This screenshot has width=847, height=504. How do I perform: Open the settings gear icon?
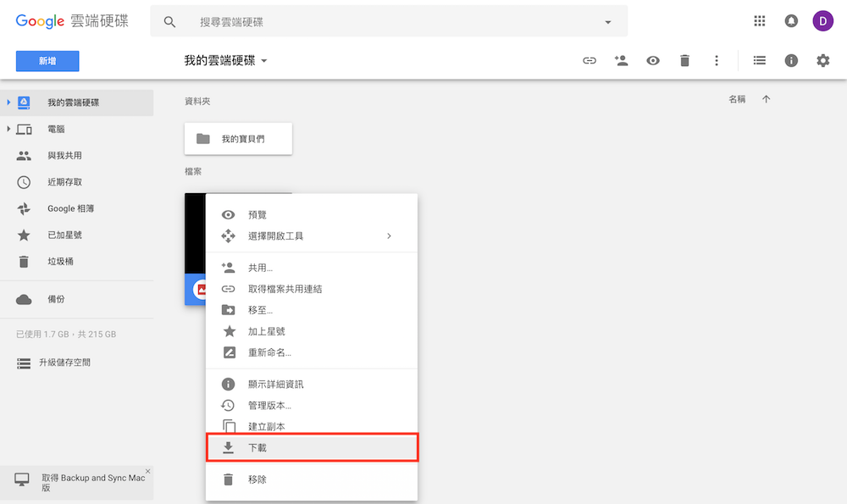822,60
